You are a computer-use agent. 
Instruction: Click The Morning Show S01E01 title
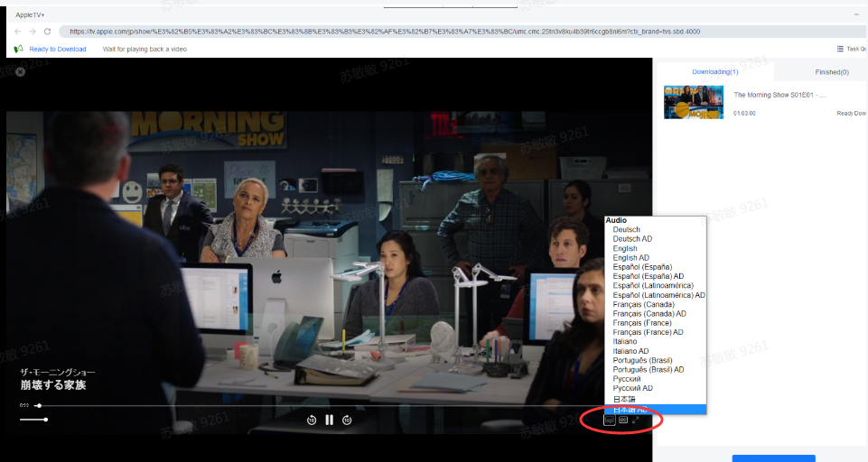tap(779, 95)
